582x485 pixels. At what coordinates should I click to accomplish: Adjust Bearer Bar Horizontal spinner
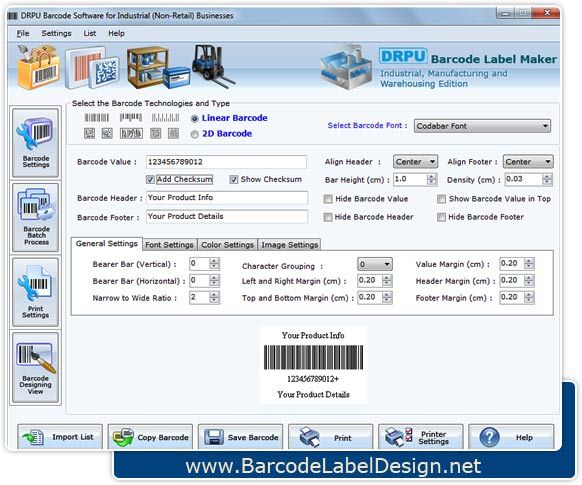214,280
